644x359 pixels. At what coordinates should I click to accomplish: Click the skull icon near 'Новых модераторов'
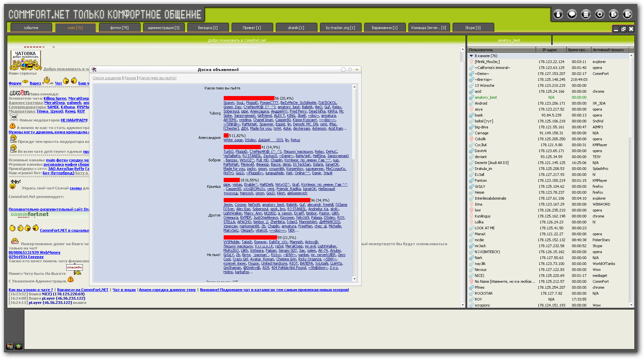click(14, 117)
